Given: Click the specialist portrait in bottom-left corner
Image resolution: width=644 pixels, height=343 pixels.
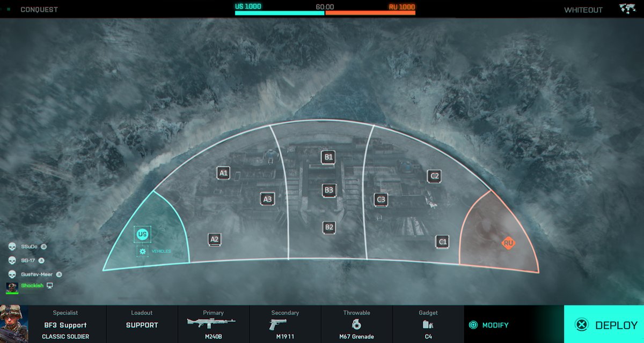Looking at the screenshot, I should [14, 324].
